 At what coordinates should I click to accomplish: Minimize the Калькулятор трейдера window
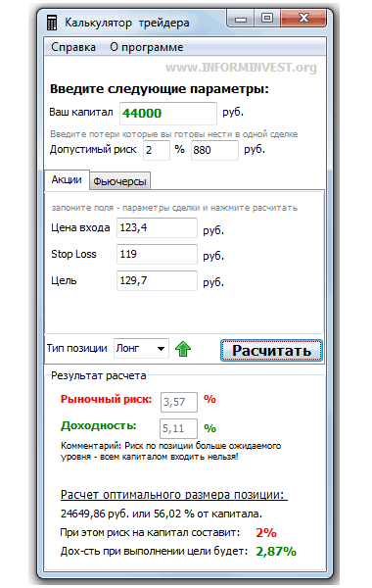click(241, 19)
